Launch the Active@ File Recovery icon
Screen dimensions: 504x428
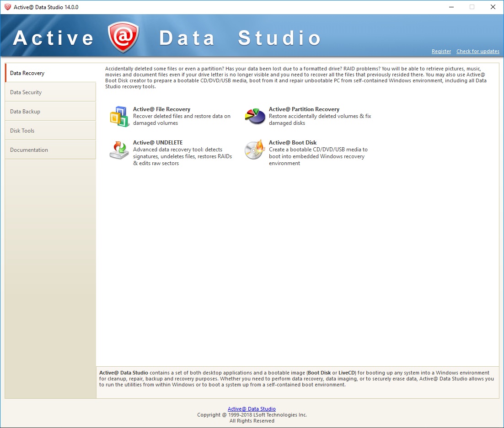[119, 116]
